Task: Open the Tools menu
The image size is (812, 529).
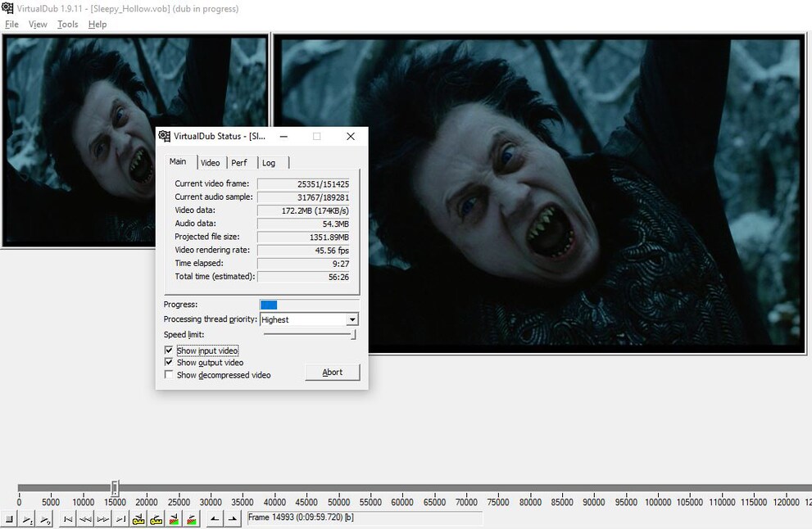Action: click(x=68, y=25)
